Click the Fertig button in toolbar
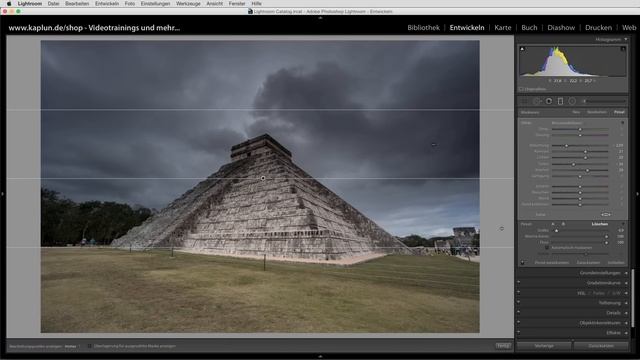640x360 pixels. point(503,346)
